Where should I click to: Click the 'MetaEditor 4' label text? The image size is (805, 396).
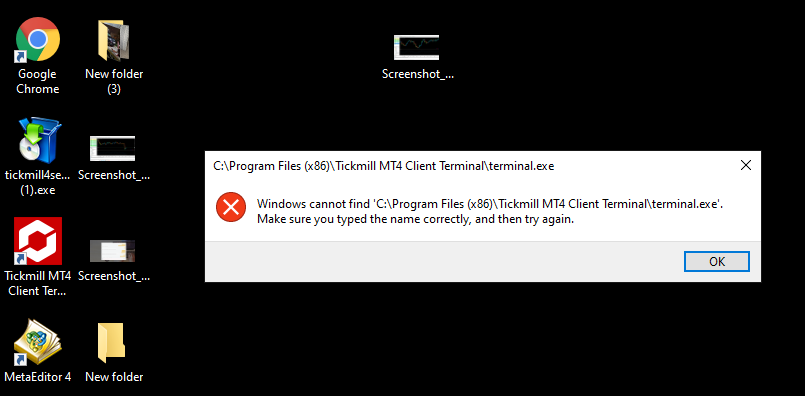coord(37,376)
